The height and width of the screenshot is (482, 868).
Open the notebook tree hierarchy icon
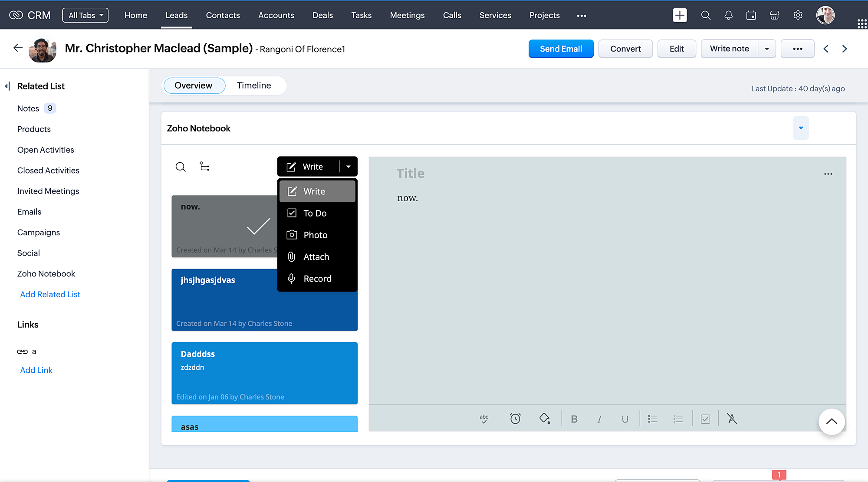(204, 167)
